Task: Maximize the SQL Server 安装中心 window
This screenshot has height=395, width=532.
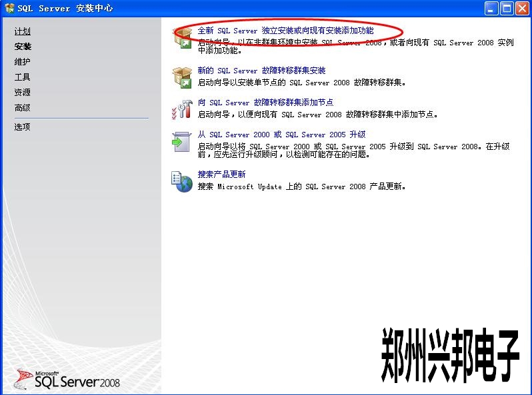Action: point(507,9)
